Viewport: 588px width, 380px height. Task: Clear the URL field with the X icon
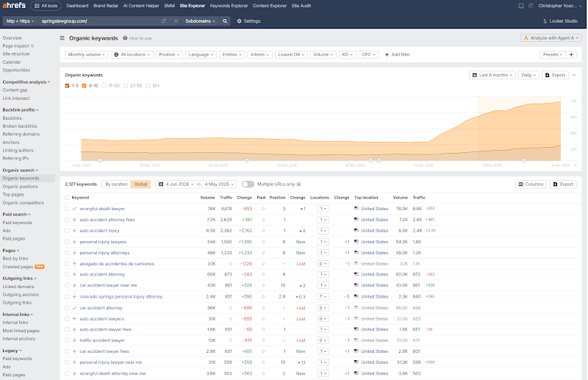[x=176, y=21]
